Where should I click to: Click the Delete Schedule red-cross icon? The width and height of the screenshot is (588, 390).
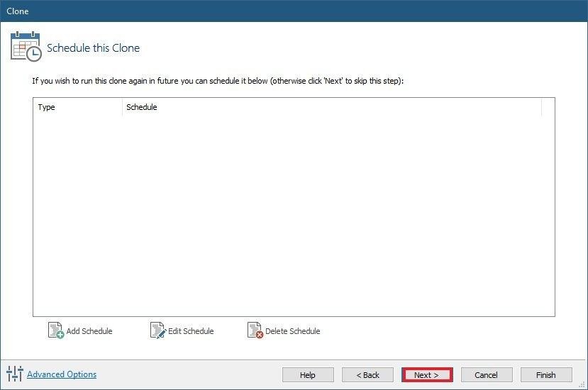[255, 330]
